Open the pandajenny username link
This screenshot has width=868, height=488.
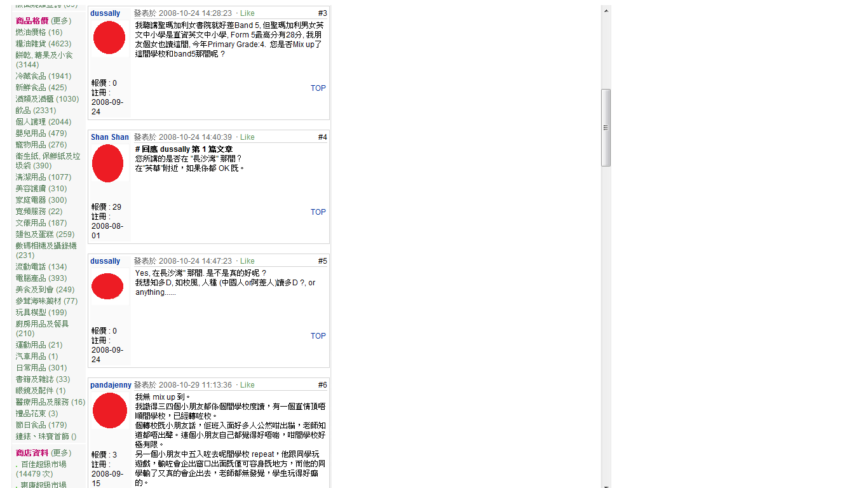coord(111,385)
